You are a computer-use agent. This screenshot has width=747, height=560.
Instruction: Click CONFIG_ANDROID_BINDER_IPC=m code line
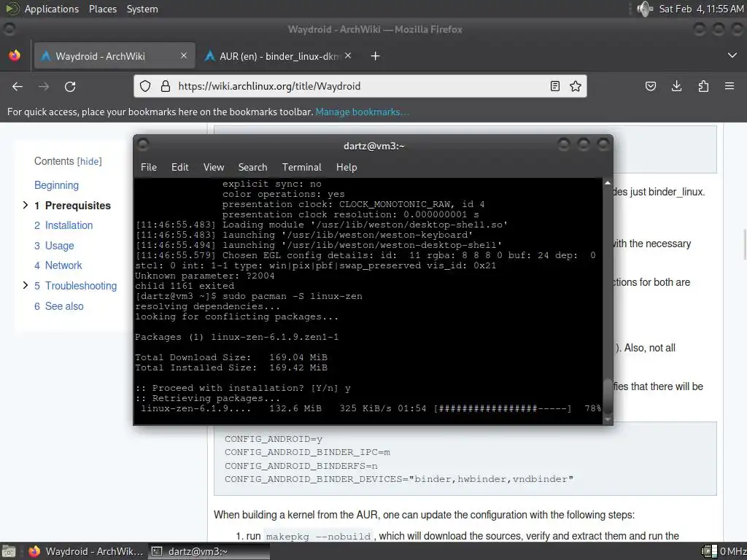pyautogui.click(x=307, y=452)
